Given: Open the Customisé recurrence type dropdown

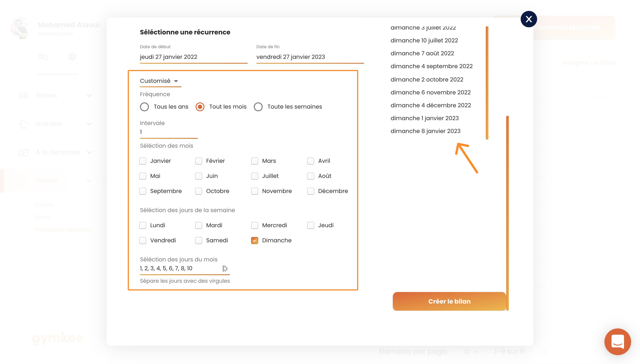Looking at the screenshot, I should [160, 81].
